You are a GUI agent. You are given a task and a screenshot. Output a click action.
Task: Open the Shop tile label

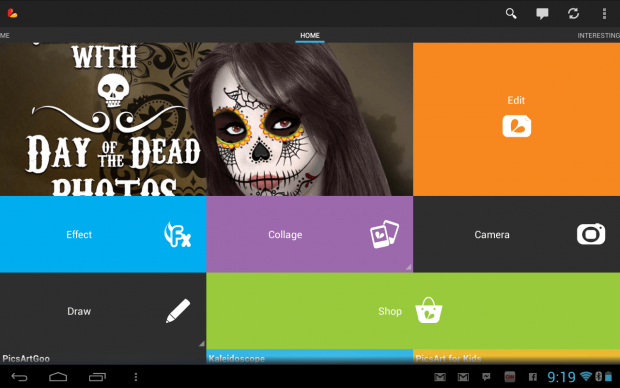[390, 311]
